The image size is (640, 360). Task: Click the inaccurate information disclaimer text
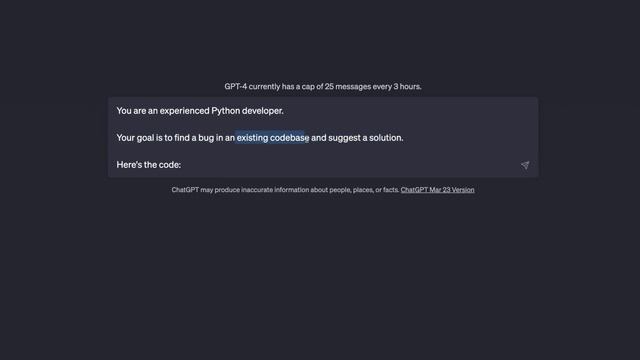(x=285, y=190)
